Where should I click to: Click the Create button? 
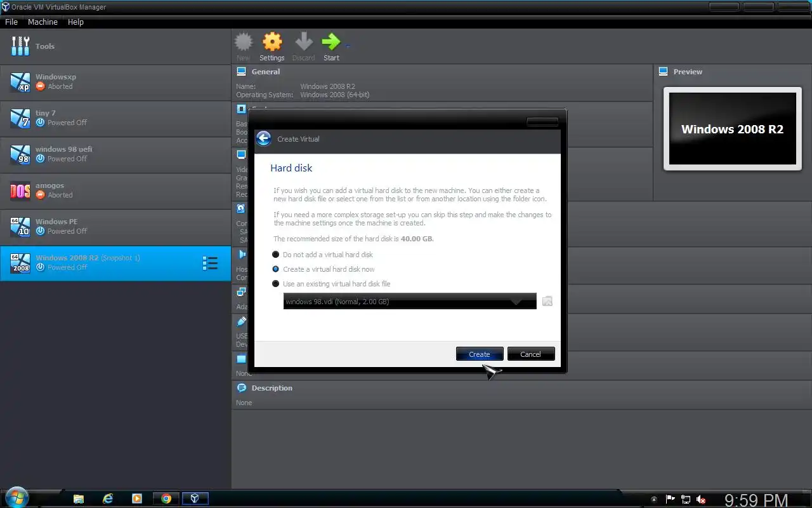coord(480,354)
